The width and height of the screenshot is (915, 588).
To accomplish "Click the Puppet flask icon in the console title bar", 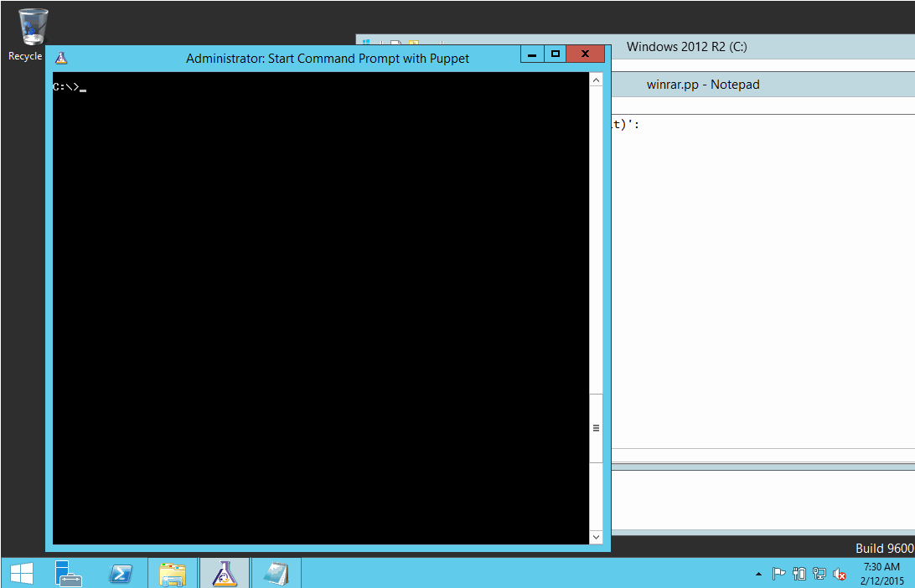I will coord(62,58).
